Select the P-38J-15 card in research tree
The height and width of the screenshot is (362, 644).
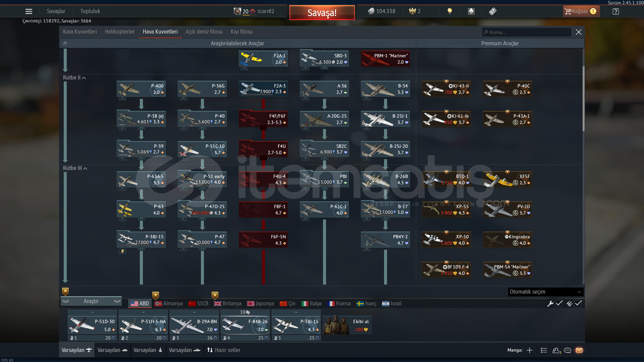tap(141, 240)
